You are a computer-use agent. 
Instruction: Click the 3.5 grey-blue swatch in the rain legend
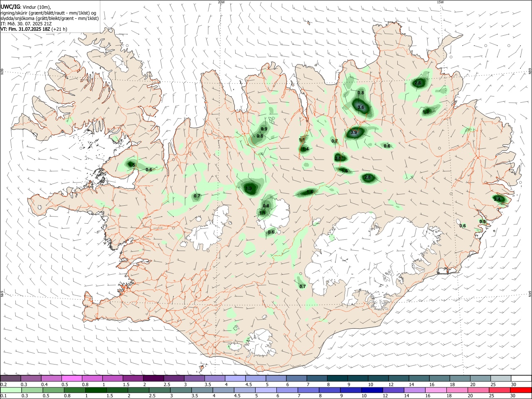pos(202,390)
